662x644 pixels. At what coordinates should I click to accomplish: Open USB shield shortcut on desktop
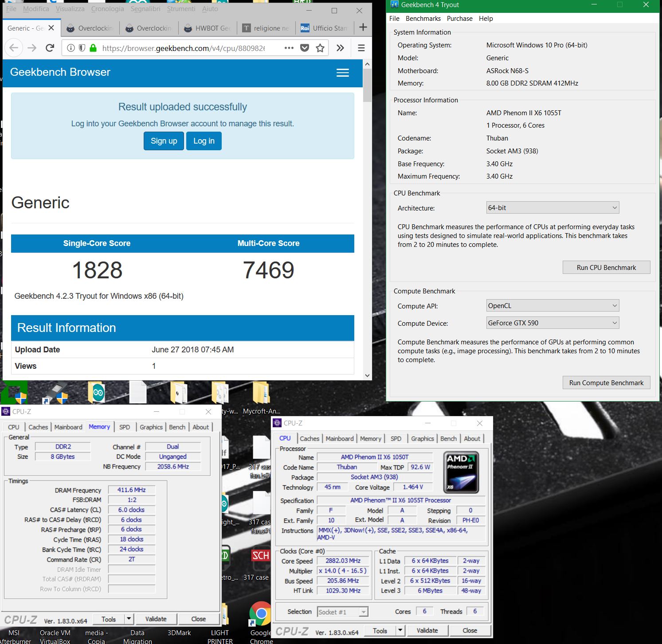pos(56,393)
